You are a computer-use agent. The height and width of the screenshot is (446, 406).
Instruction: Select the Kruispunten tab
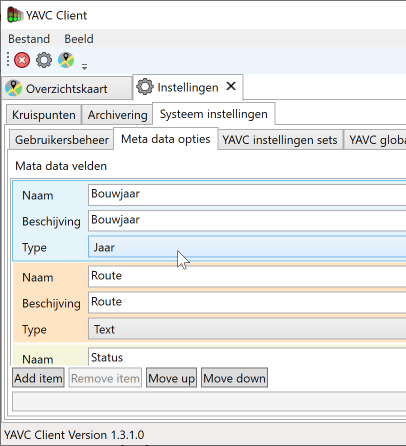point(44,115)
